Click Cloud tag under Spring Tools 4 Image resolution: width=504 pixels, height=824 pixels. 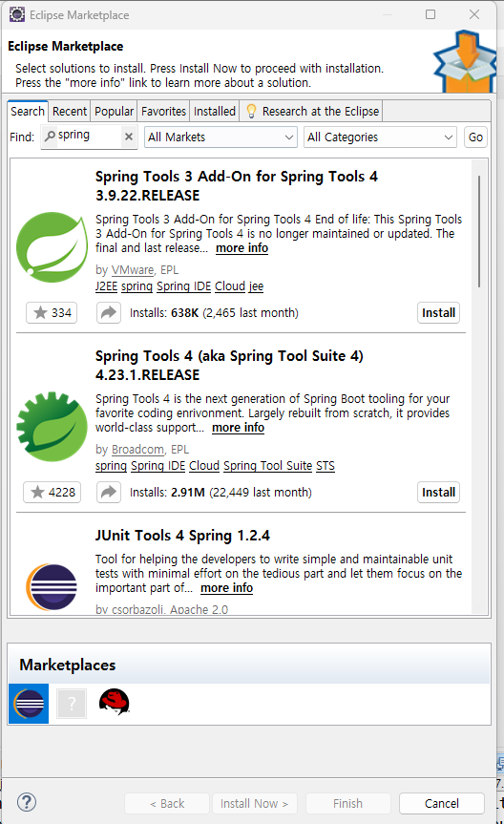tap(204, 466)
